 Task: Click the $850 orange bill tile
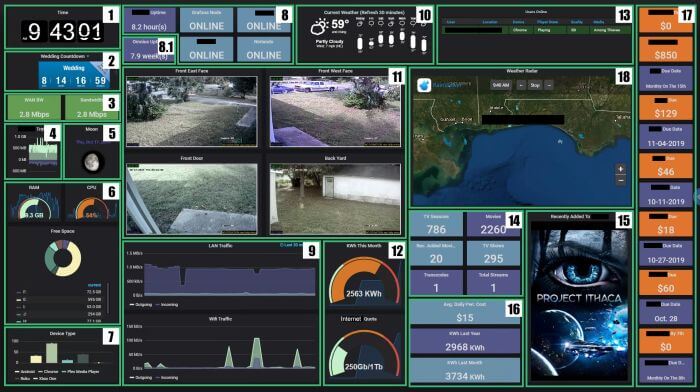click(x=666, y=50)
